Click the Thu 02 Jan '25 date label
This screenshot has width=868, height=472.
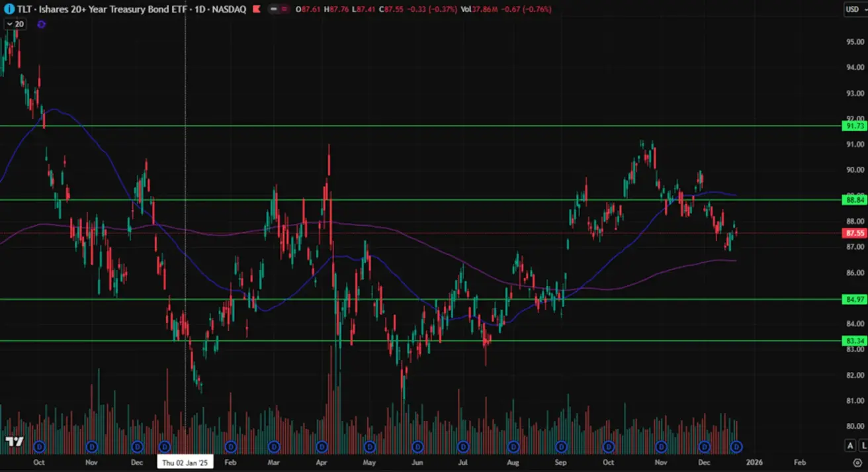coord(185,463)
